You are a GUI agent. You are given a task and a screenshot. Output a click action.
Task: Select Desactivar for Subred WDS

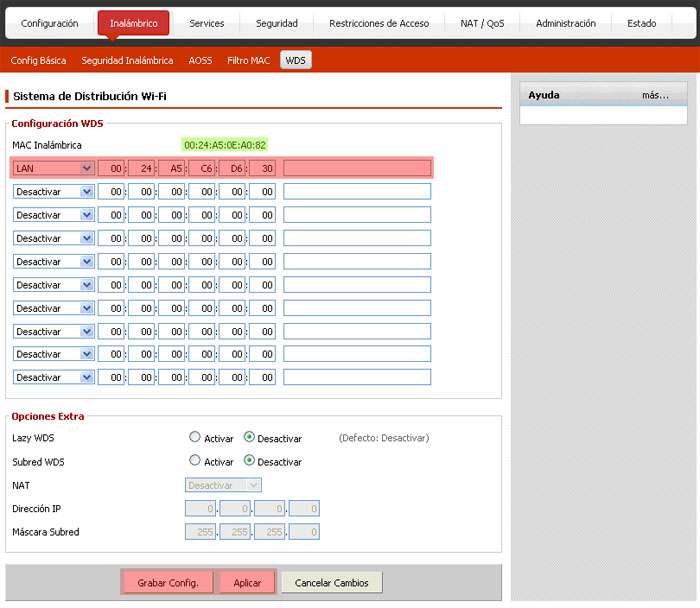(x=249, y=462)
